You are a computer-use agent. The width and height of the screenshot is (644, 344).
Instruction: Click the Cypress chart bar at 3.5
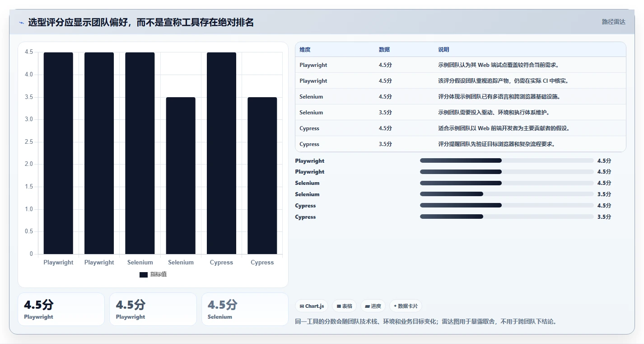262,175
